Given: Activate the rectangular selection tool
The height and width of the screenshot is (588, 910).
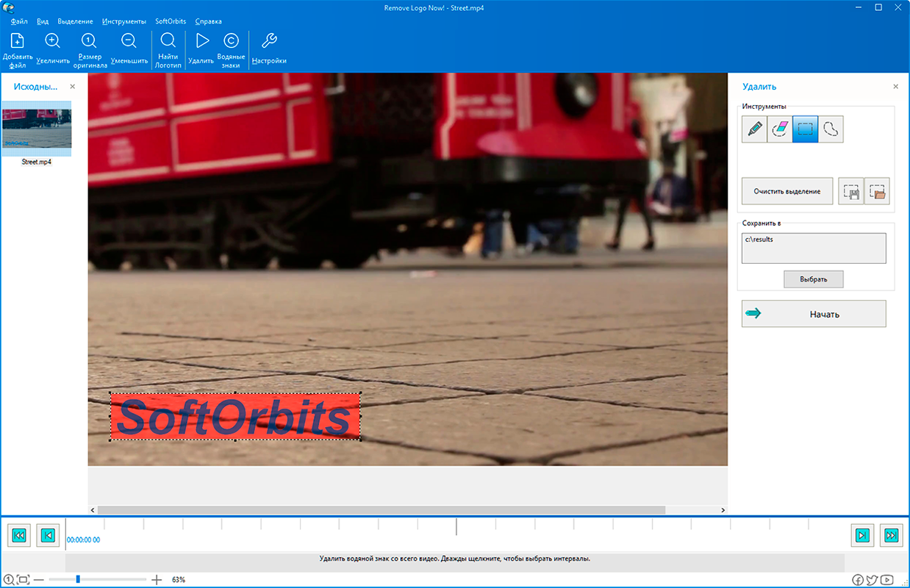Looking at the screenshot, I should [806, 129].
